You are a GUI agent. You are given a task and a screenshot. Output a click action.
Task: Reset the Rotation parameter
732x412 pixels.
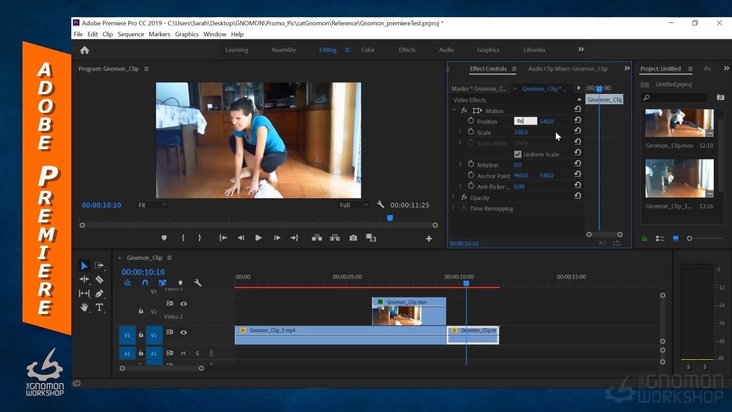[x=577, y=165]
